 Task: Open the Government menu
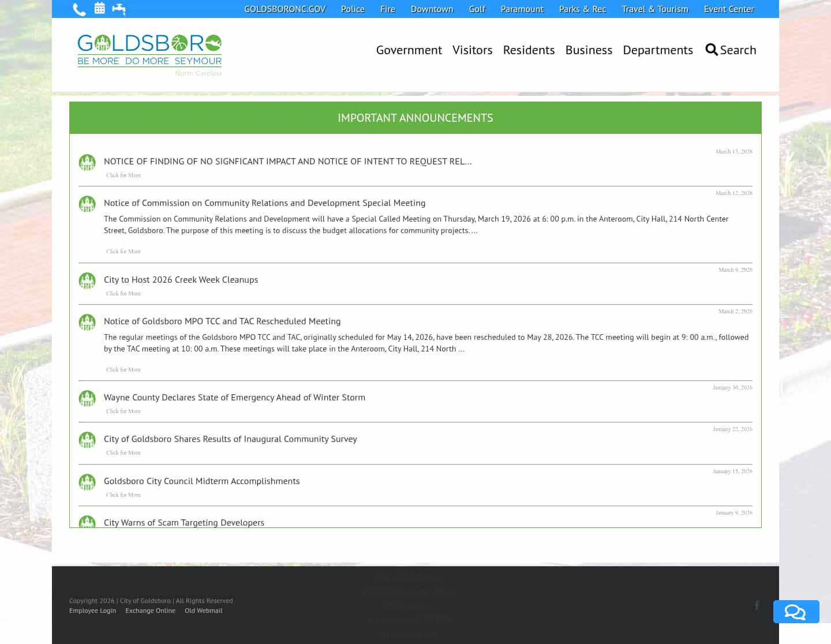coord(409,50)
